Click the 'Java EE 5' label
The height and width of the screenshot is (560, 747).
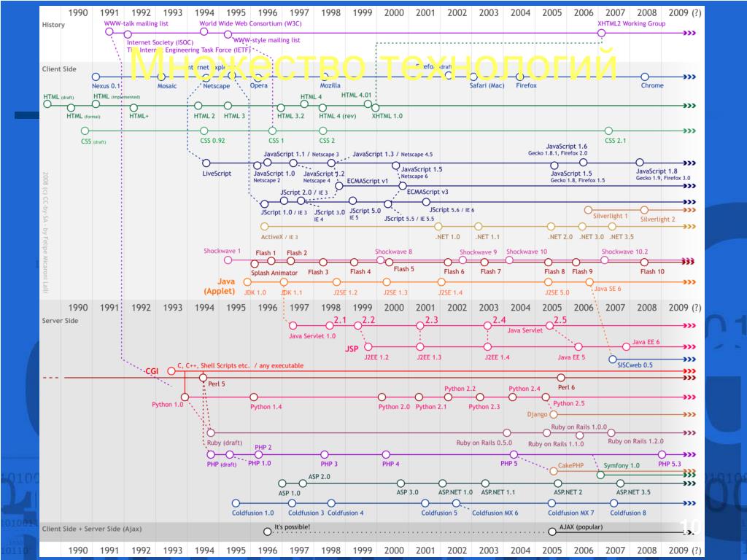[x=571, y=357]
